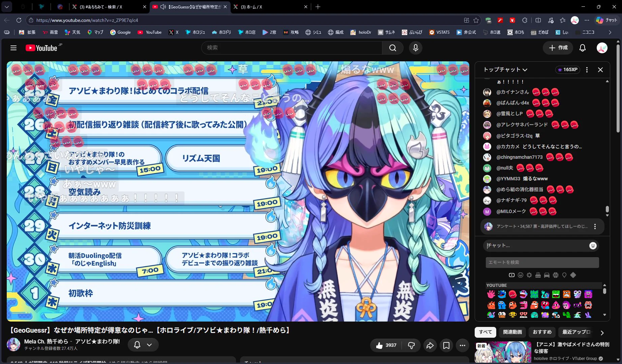Viewport: 622px width, 364px height.
Task: Open more actions beside the save button
Action: pos(463,345)
